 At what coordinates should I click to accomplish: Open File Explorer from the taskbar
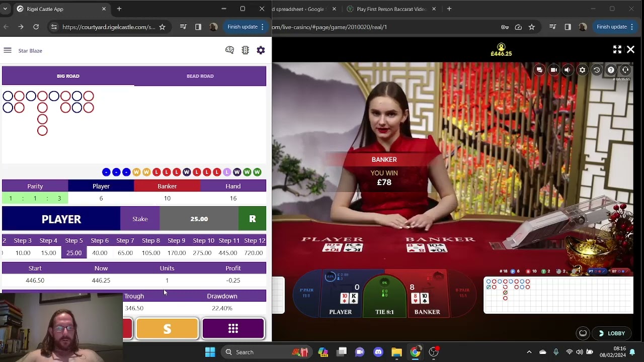(x=396, y=352)
